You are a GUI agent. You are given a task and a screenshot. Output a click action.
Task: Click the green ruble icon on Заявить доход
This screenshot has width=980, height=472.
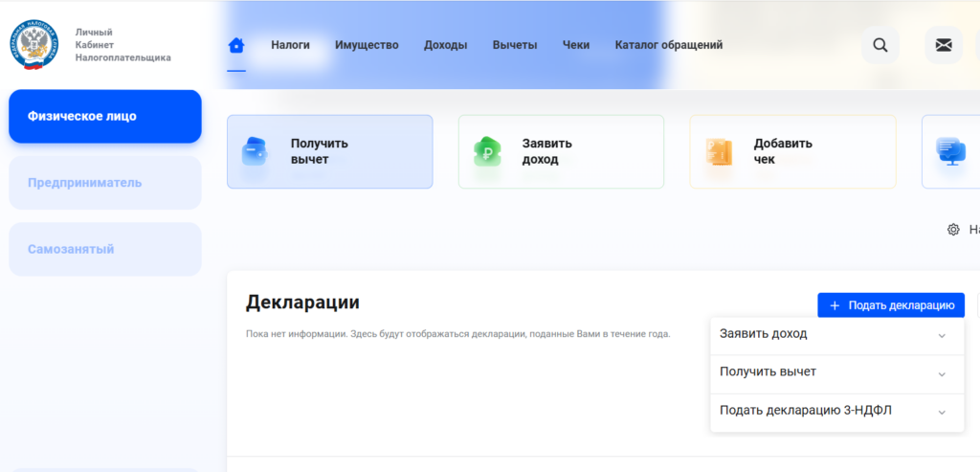coord(487,151)
